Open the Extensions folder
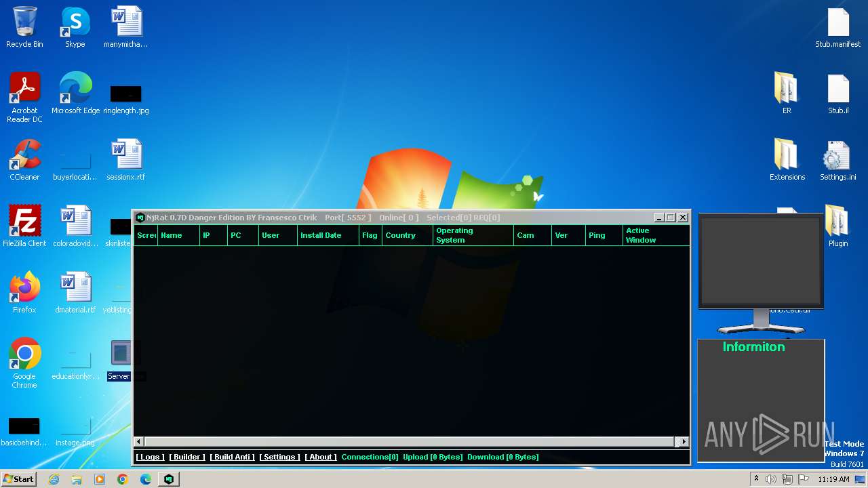The width and height of the screenshot is (868, 488). [787, 160]
